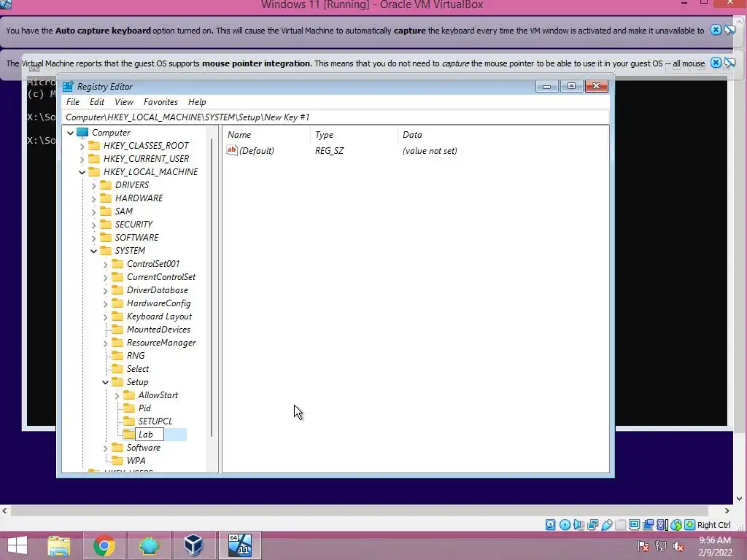Dismiss the mouse pointer integration notification
The height and width of the screenshot is (560, 747).
tap(716, 63)
